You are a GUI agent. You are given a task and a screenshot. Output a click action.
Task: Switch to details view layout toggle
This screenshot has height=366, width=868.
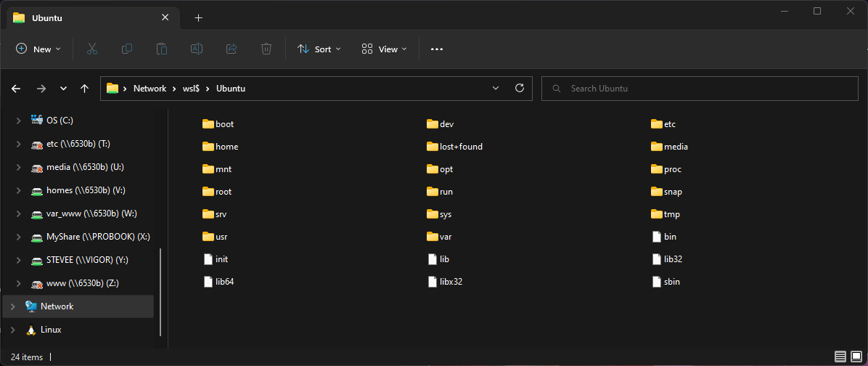(x=840, y=357)
